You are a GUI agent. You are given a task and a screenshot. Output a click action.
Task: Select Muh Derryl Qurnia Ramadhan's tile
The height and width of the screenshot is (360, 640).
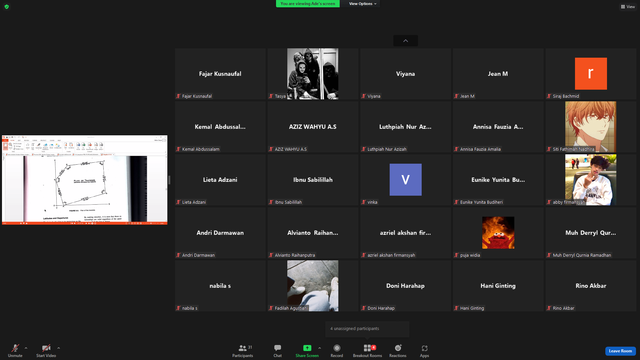[x=591, y=233]
